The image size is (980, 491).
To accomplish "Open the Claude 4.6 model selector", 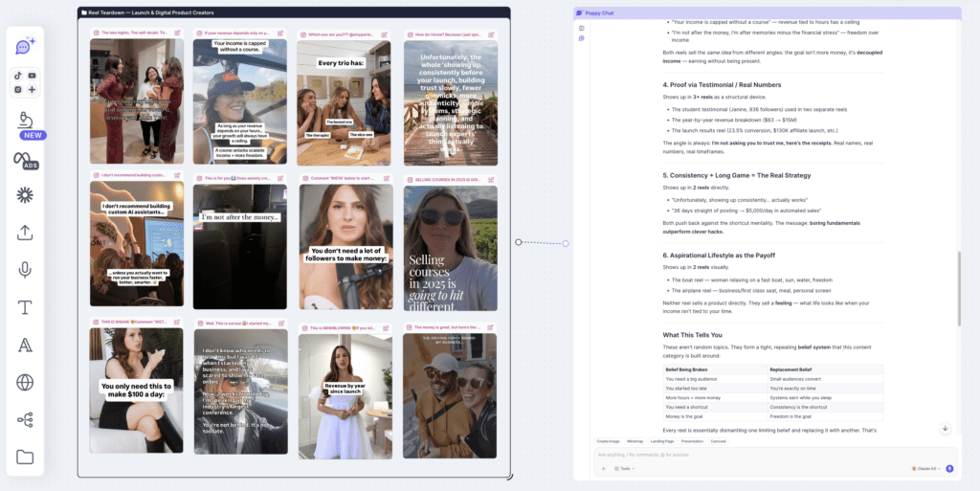I will click(x=926, y=469).
